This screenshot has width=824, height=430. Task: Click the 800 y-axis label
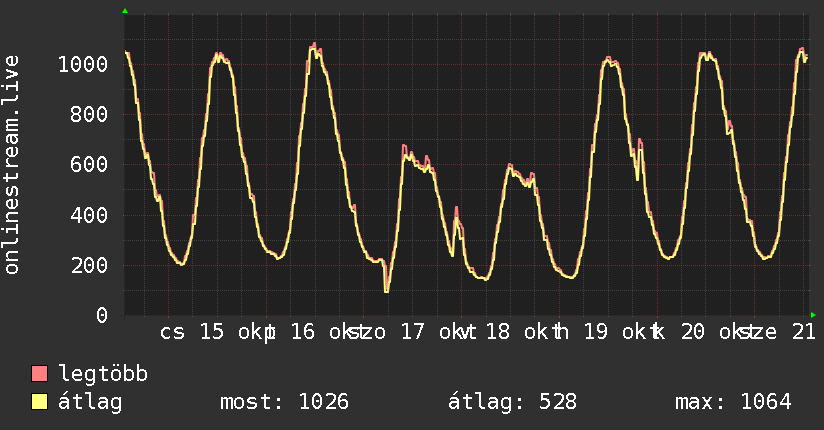tap(89, 115)
